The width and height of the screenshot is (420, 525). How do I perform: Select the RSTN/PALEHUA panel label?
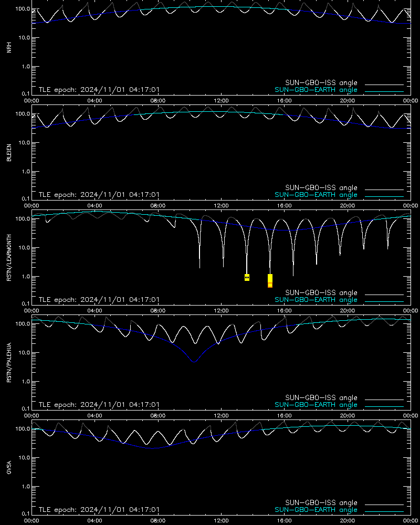tap(9, 363)
